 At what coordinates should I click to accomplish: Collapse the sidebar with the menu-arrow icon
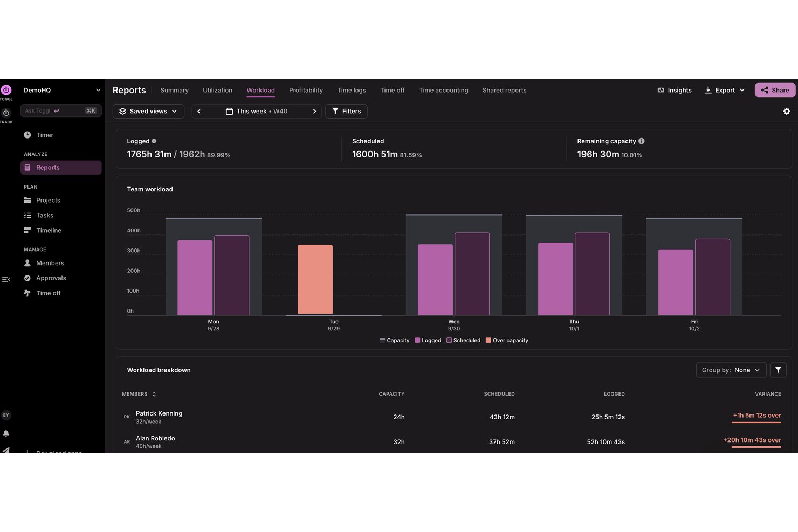click(6, 279)
